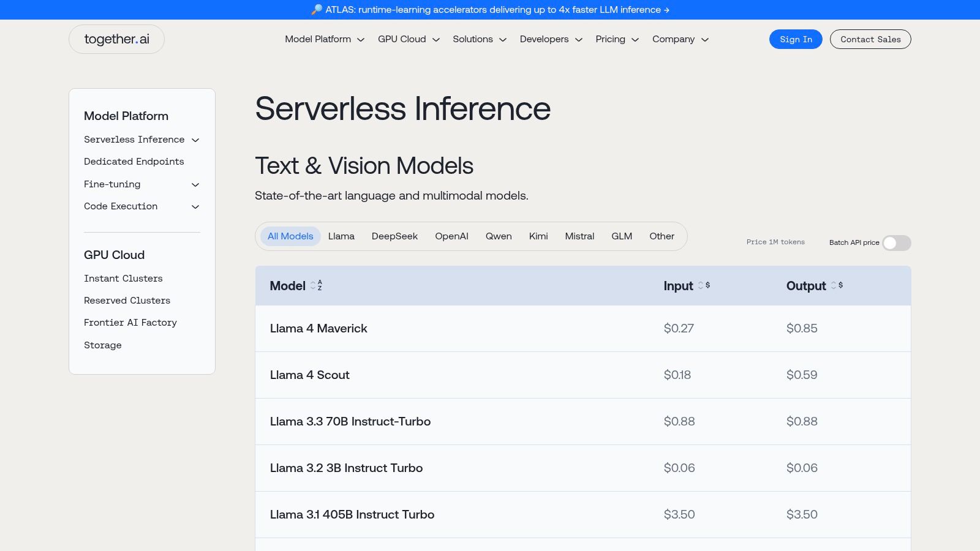The width and height of the screenshot is (980, 551).
Task: Click the Contact Sales button
Action: (870, 39)
